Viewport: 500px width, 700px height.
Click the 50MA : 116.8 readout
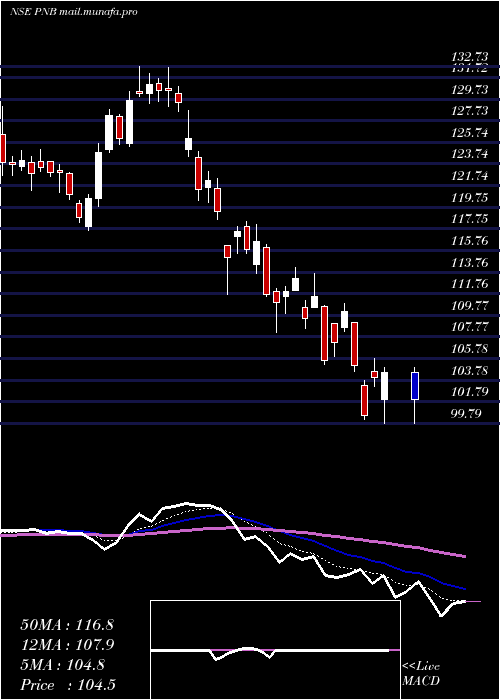pos(67,625)
